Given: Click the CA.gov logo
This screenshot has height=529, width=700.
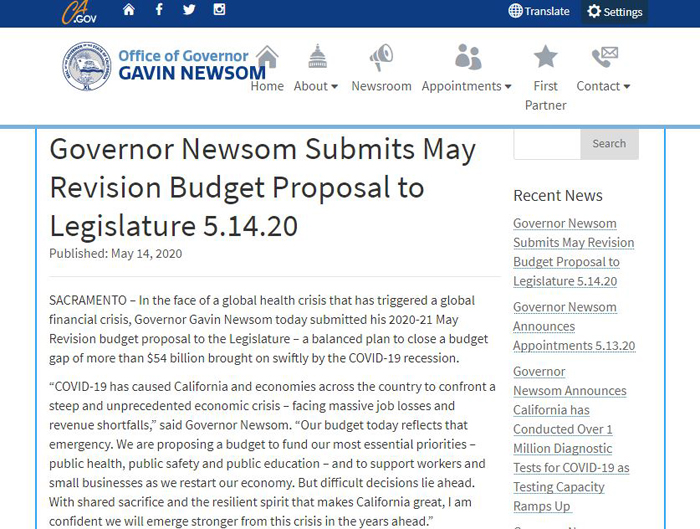Looking at the screenshot, I should point(79,12).
